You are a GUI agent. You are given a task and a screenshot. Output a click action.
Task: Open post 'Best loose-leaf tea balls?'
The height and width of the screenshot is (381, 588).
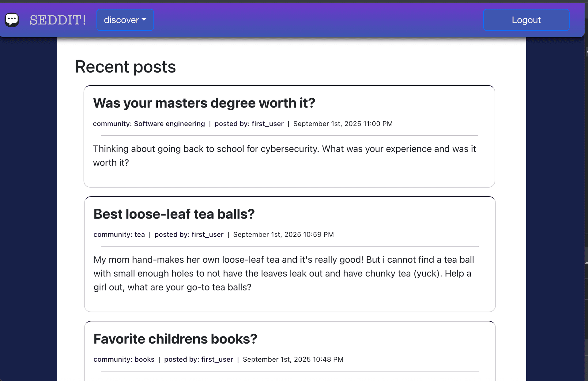[x=174, y=214]
